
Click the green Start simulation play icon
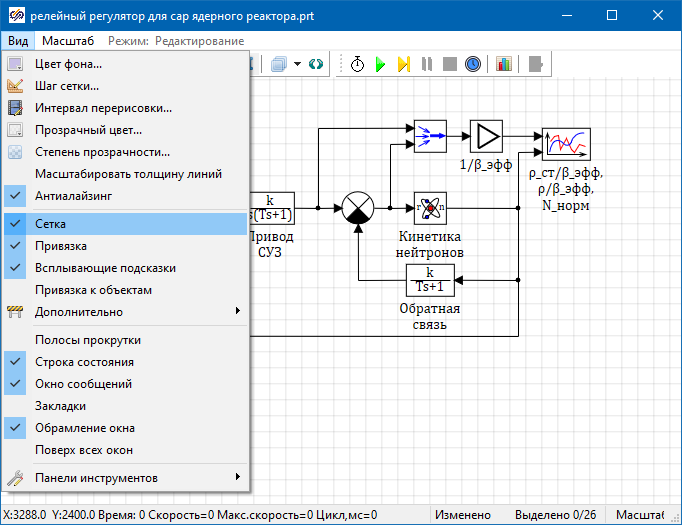[380, 64]
